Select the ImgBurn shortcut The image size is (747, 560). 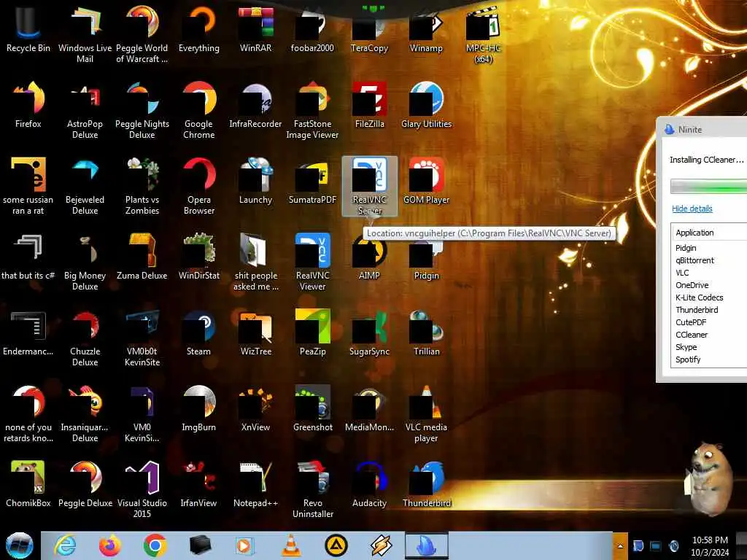[198, 408]
